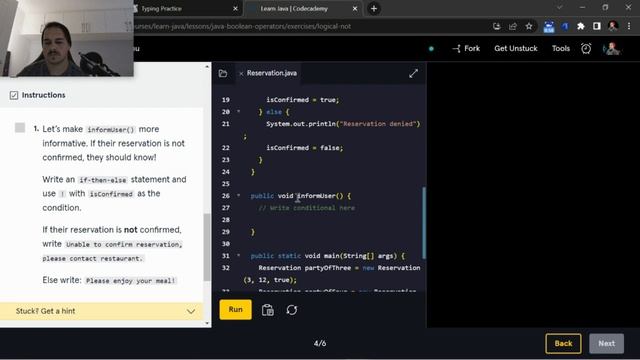Screen dimensions: 640x360
Task: Click the Next button
Action: 607,343
